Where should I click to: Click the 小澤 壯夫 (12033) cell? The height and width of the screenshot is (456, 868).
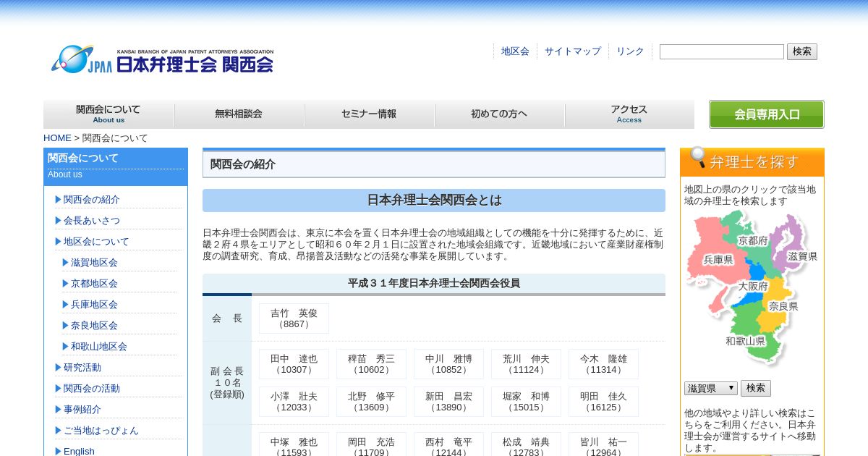pos(294,402)
